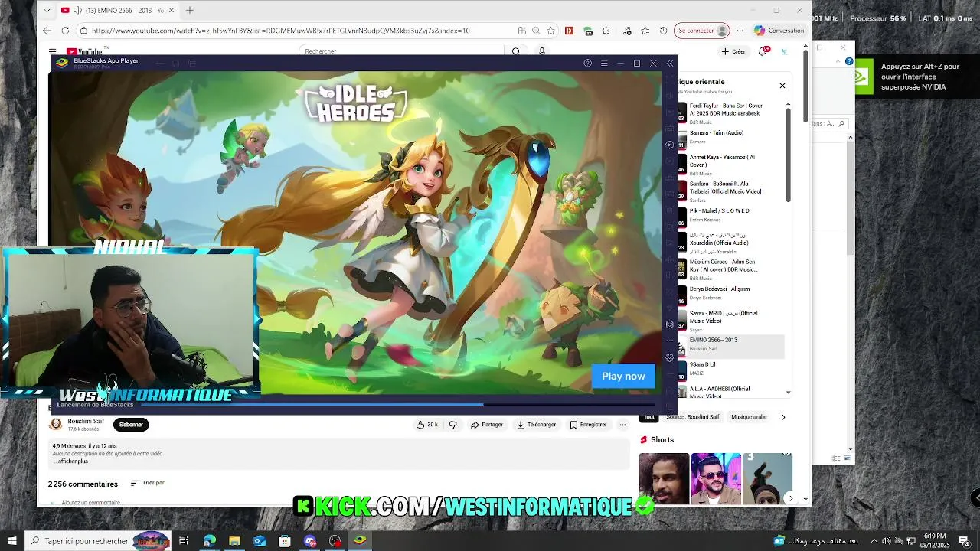This screenshot has height=551, width=980.
Task: Expand description with ...afficher plus
Action: [x=70, y=461]
